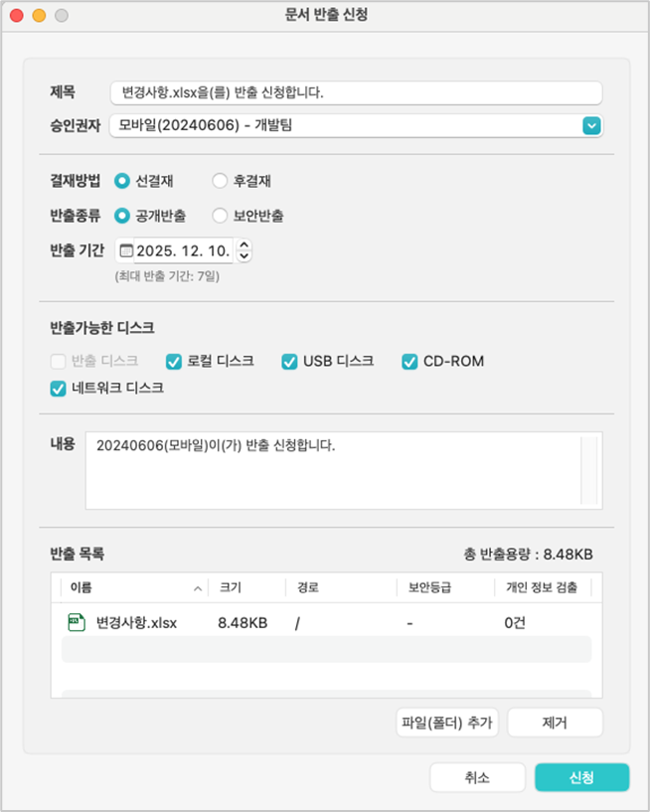Select the 후결재 radio option
Viewport: 650px width, 812px height.
click(220, 181)
